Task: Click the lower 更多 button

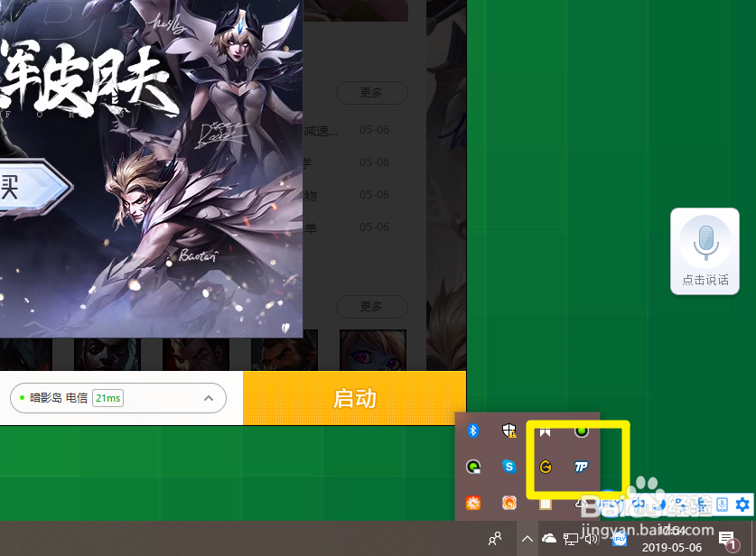Action: (x=372, y=306)
